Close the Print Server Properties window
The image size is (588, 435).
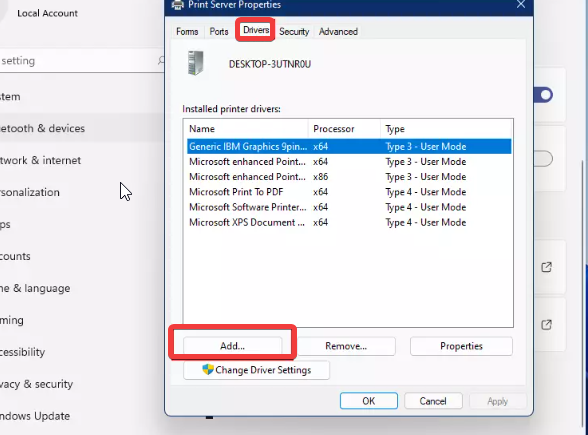(521, 4)
